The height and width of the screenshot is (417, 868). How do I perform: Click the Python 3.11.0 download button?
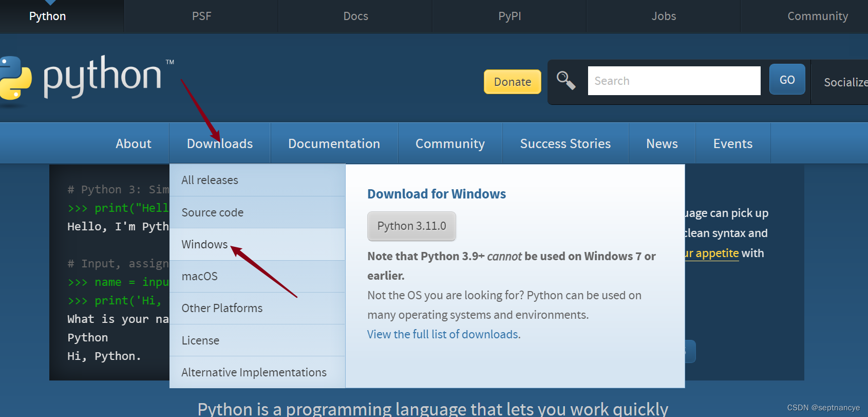pos(411,226)
